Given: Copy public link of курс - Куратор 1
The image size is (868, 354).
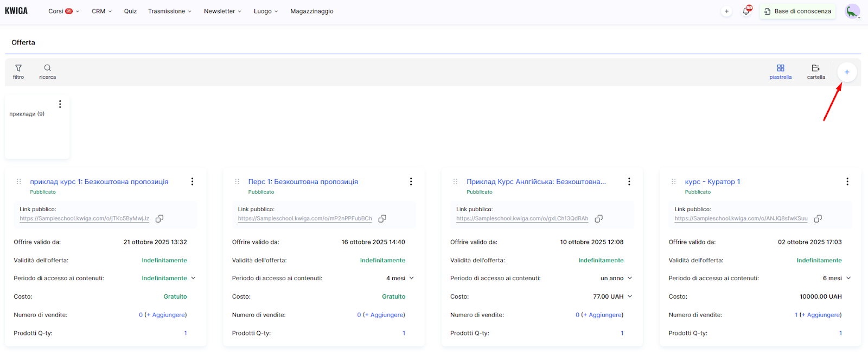Looking at the screenshot, I should click(818, 219).
